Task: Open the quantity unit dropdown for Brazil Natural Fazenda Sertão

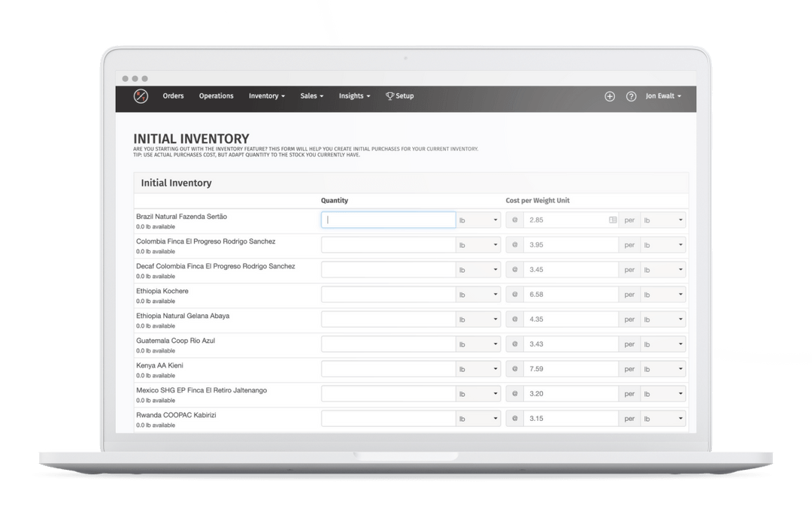Action: 479,220
